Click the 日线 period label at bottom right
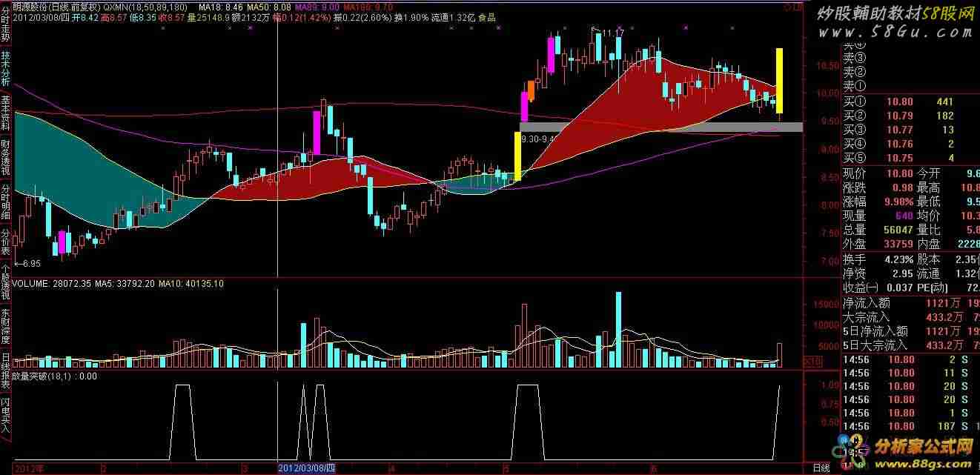This screenshot has height=475, width=980. pos(821,468)
